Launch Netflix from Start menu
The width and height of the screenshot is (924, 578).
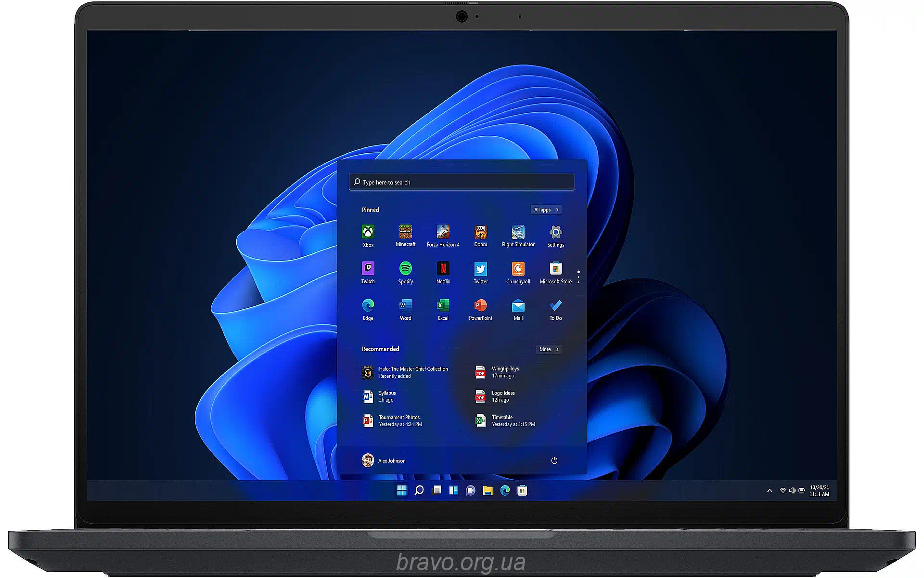[443, 269]
